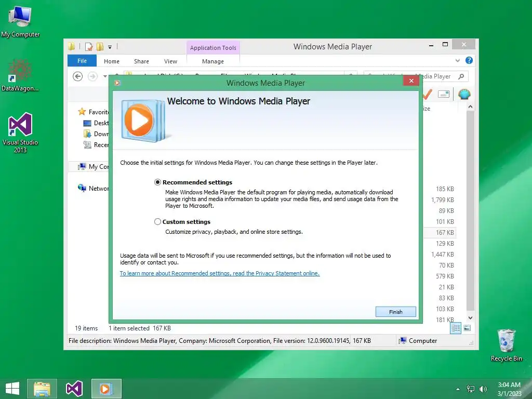Switch to the View ribbon tab
Viewport: 532px width, 399px height.
click(x=170, y=61)
